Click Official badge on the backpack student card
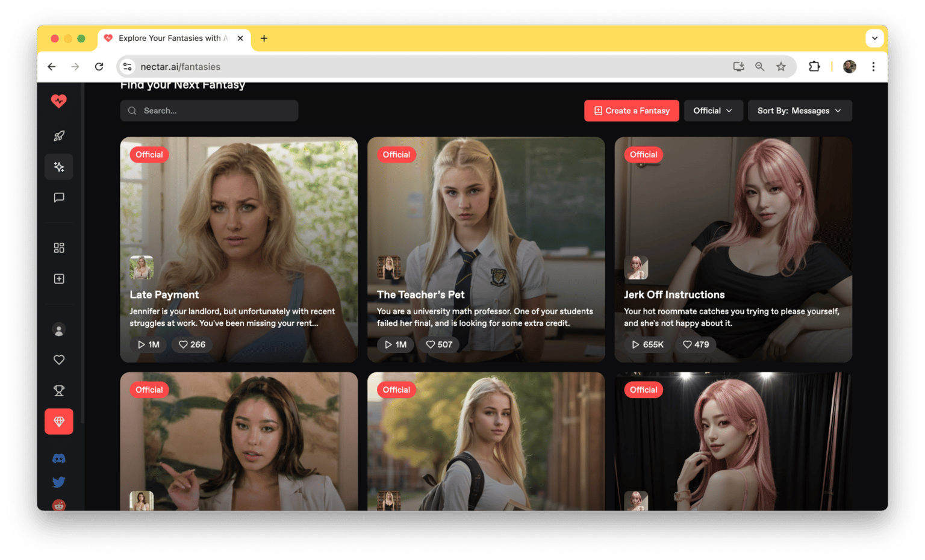 (x=396, y=390)
